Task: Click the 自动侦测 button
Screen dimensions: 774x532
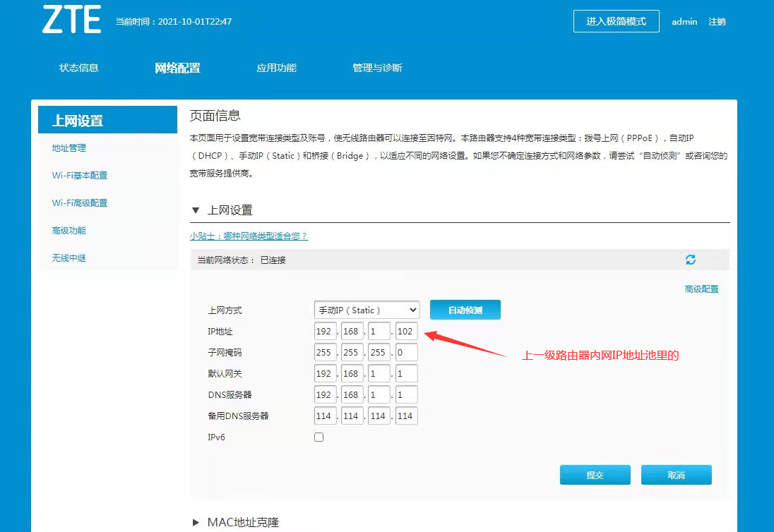Action: tap(465, 310)
